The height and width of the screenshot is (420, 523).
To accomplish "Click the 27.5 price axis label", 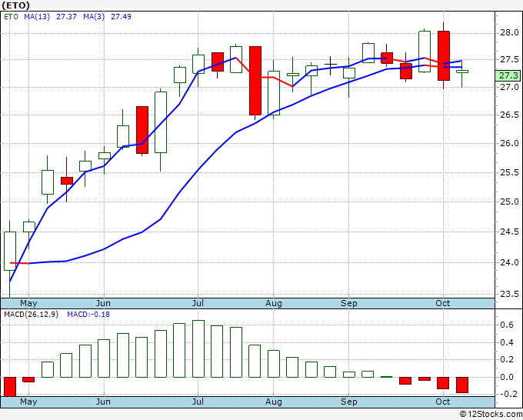I will (509, 60).
